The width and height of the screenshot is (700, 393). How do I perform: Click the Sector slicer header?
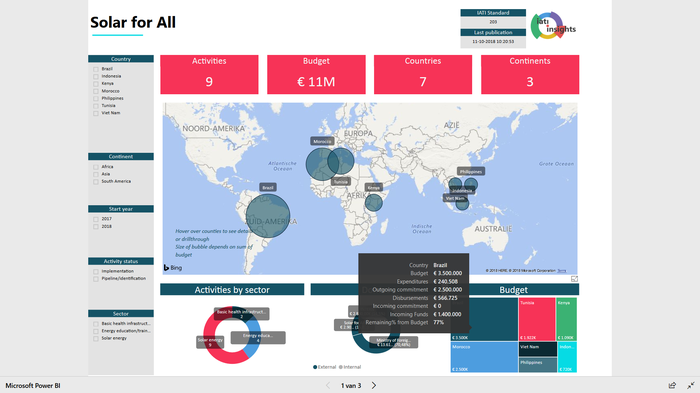121,314
